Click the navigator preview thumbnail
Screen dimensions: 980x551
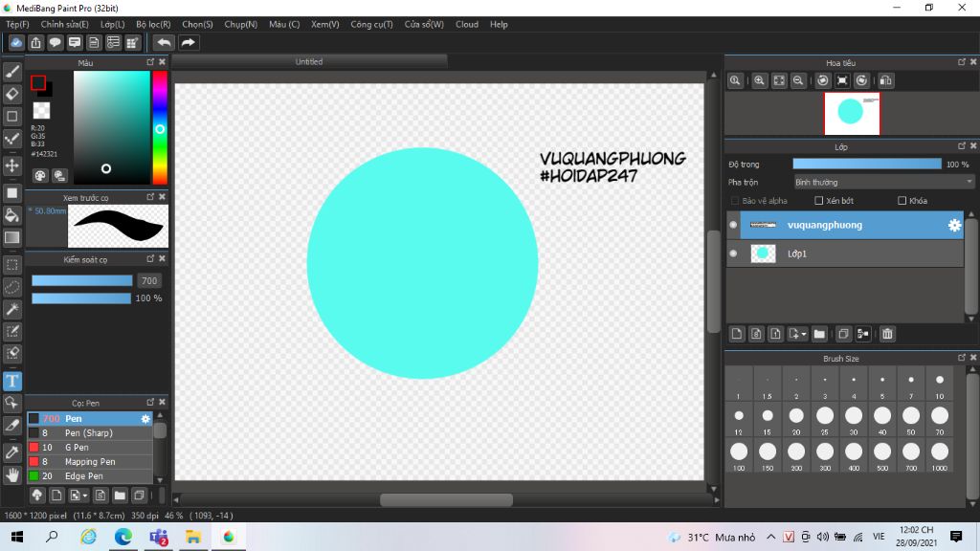(852, 113)
